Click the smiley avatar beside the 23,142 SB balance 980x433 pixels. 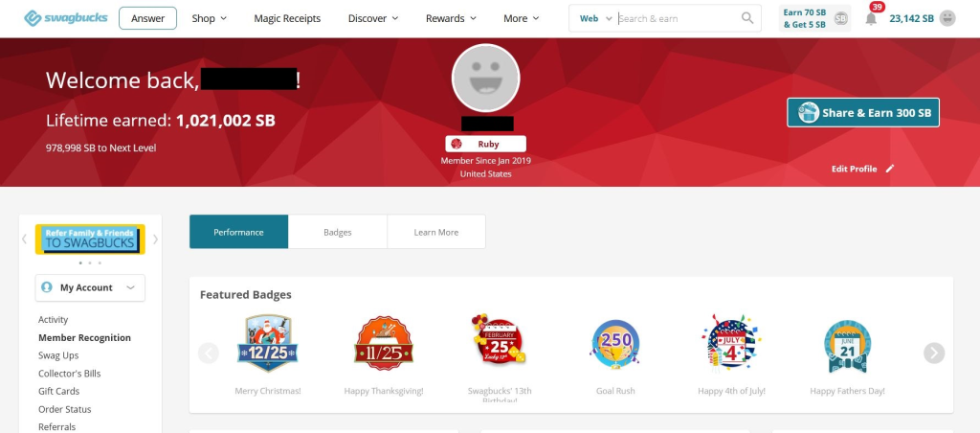pyautogui.click(x=947, y=18)
